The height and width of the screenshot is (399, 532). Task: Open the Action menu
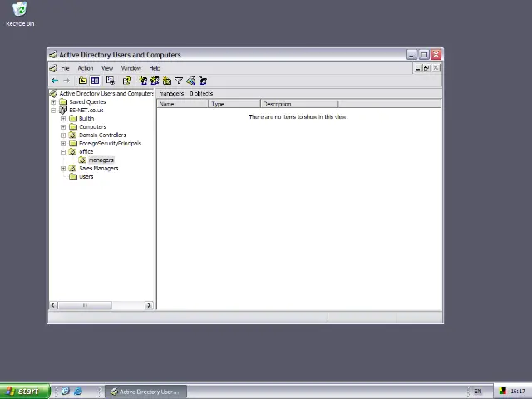(85, 68)
